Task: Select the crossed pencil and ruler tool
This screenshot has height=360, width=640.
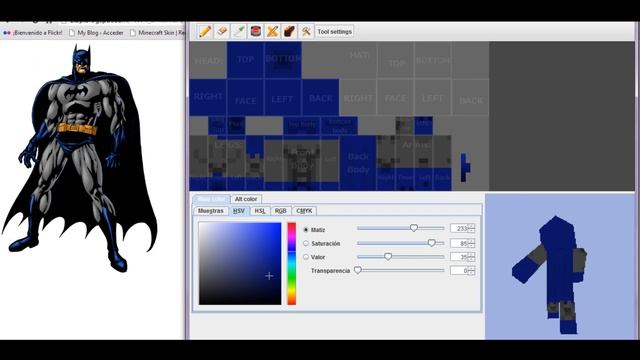Action: [273, 31]
